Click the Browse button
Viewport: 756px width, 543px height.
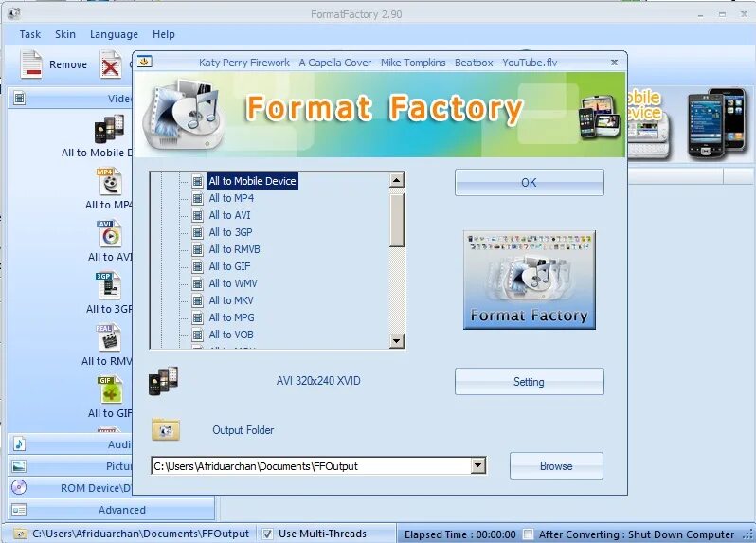click(556, 466)
